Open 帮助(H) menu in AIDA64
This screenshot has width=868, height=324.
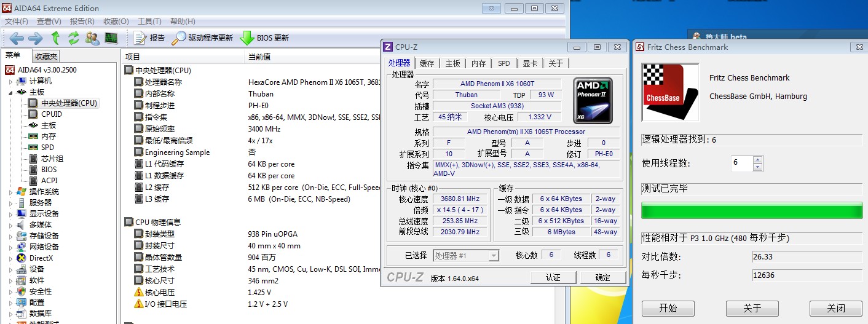pos(183,22)
